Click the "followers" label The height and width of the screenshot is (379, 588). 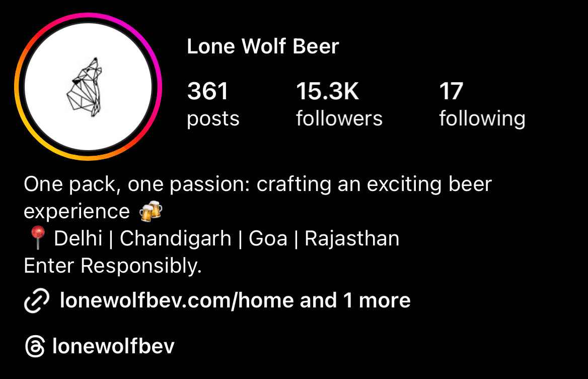pos(339,118)
